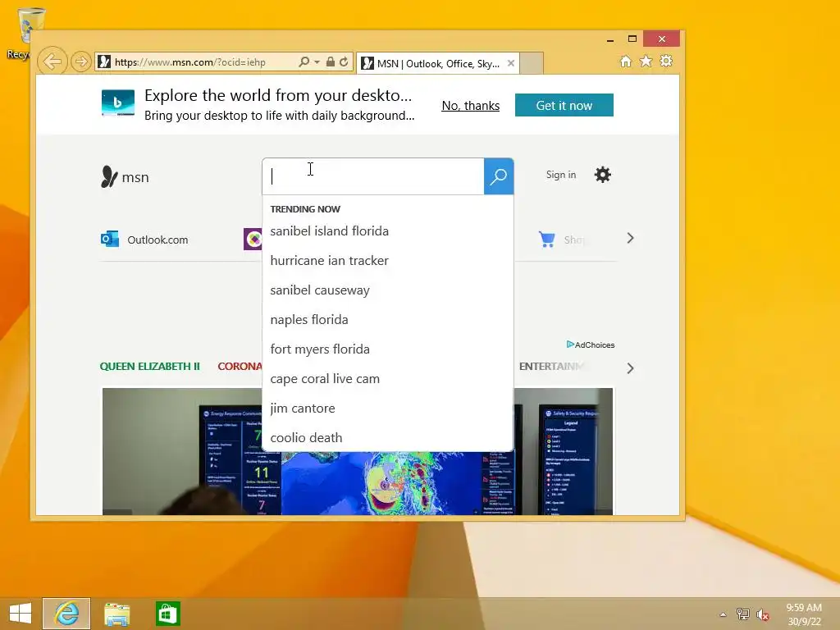Viewport: 840px width, 630px height.
Task: Open the QUEEN ELIZABETH II news category
Action: pos(149,367)
